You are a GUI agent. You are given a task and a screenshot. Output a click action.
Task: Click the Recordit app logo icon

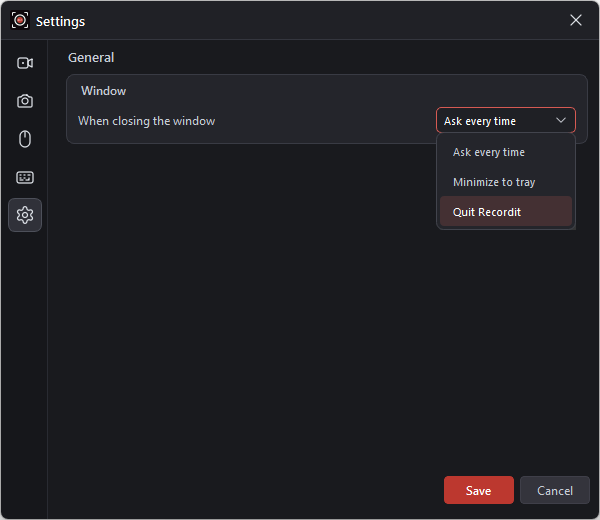[x=20, y=20]
